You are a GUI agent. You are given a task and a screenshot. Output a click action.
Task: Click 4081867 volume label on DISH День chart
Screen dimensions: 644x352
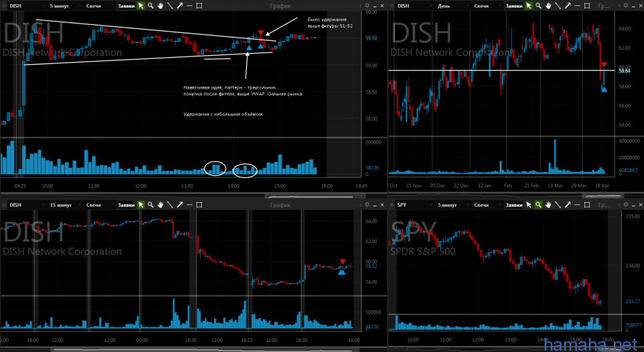628,170
